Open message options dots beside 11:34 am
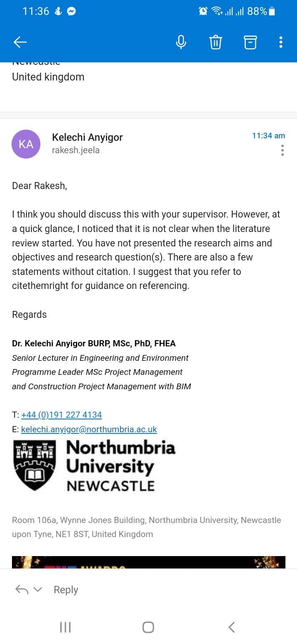297x644 pixels. 282,150
